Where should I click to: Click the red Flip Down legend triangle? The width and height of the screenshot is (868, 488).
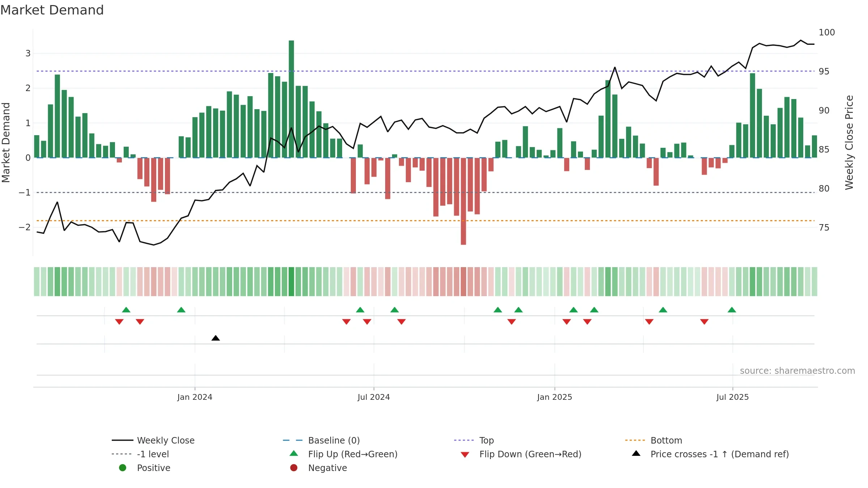tap(465, 455)
